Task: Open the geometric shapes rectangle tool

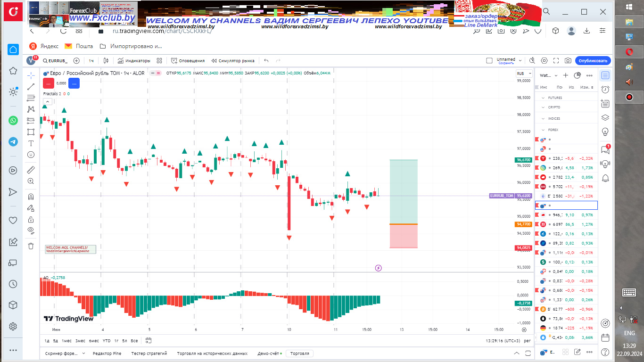Action: pos(31,132)
